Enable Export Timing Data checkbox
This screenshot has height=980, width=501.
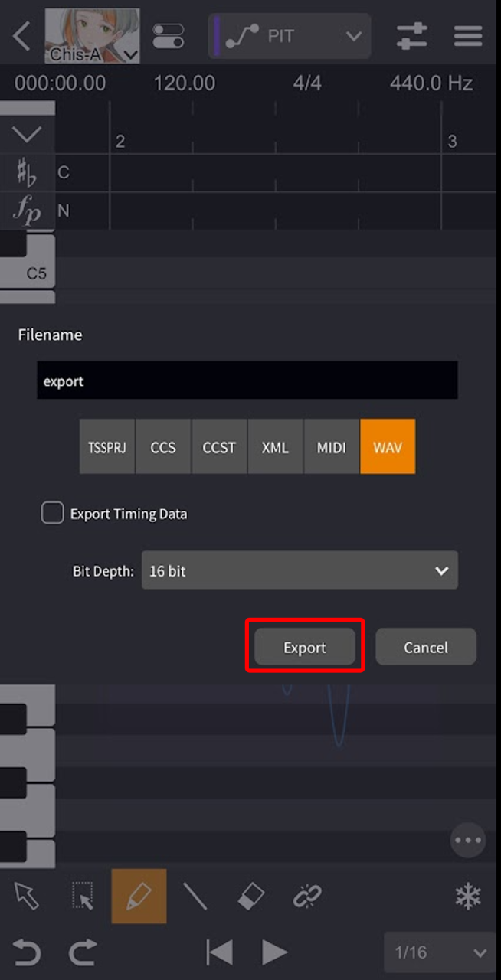tap(52, 514)
